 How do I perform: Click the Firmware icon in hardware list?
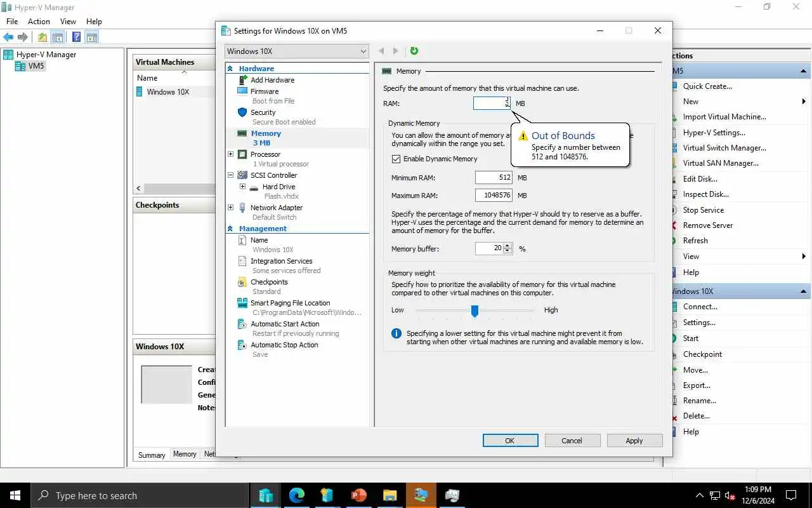click(x=242, y=91)
